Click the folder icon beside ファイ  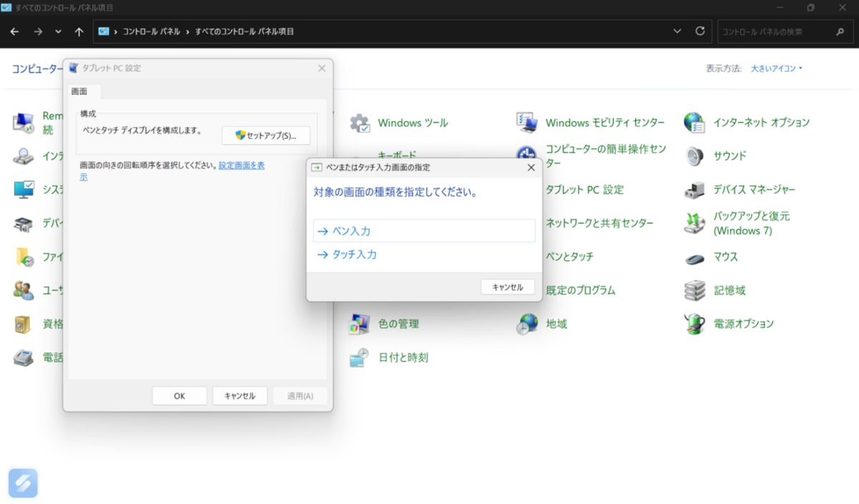coord(24,257)
